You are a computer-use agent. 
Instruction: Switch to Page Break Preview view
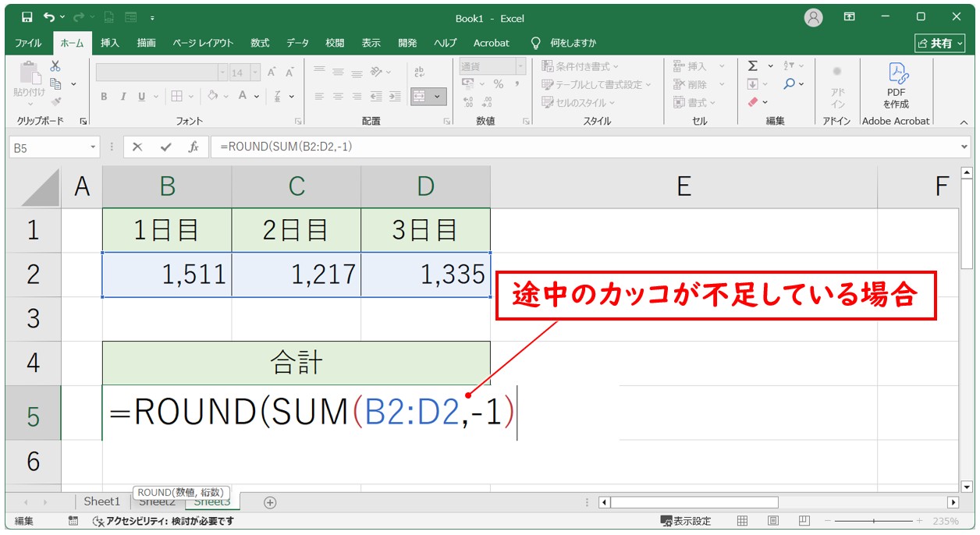coord(802,521)
